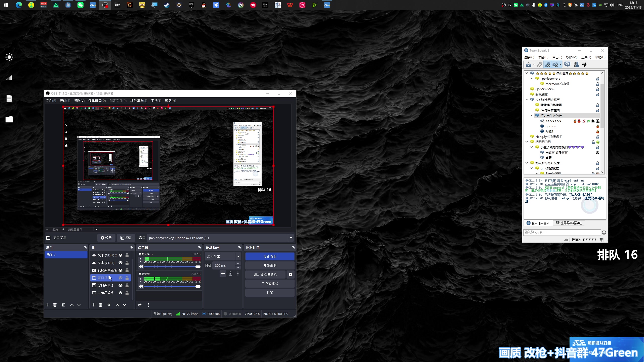Click TeamSpeak mute speakers toolbar icon
The height and width of the screenshot is (362, 644).
click(555, 65)
